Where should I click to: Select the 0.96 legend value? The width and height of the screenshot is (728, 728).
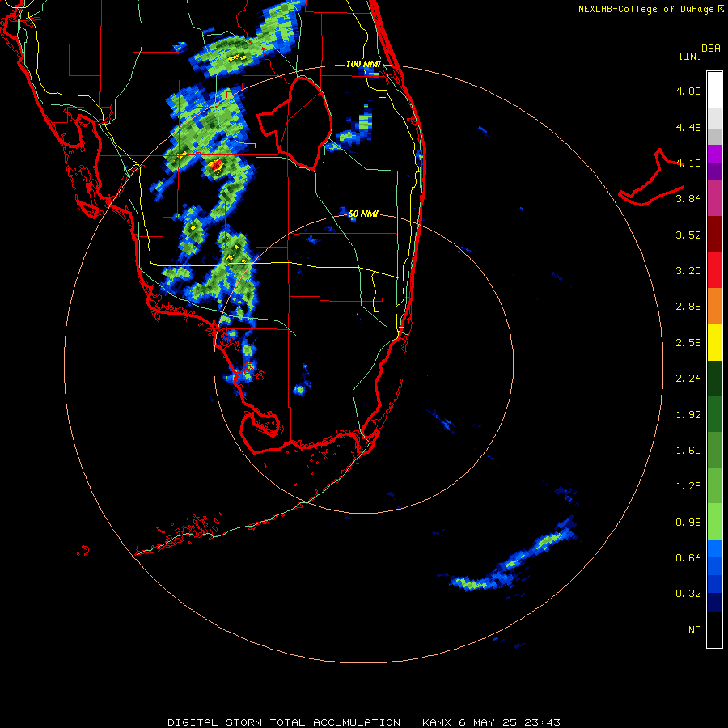pyautogui.click(x=688, y=523)
